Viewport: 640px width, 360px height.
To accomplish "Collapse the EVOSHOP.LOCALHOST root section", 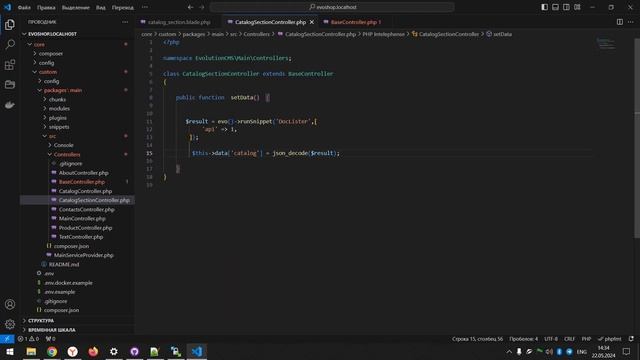I will (x=77, y=34).
